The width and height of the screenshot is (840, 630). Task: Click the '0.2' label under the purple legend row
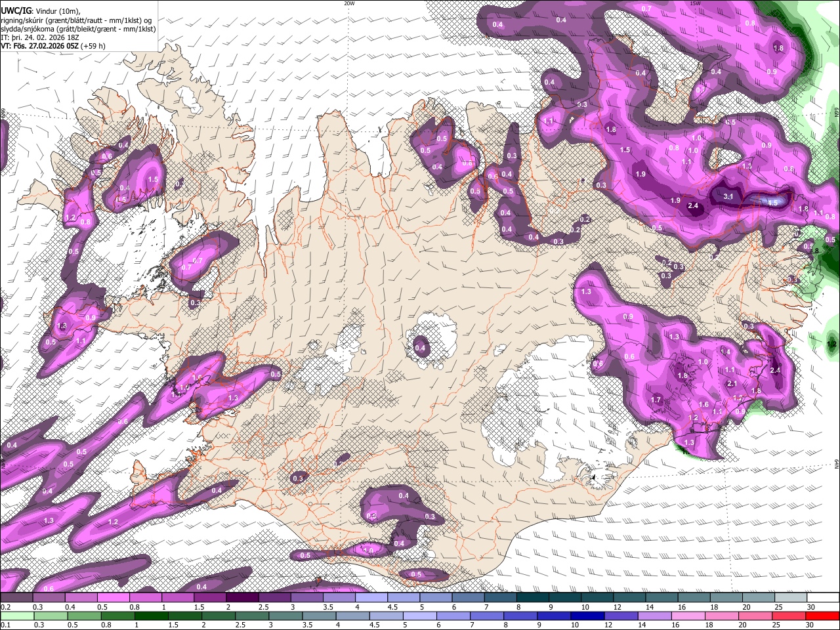[5, 607]
